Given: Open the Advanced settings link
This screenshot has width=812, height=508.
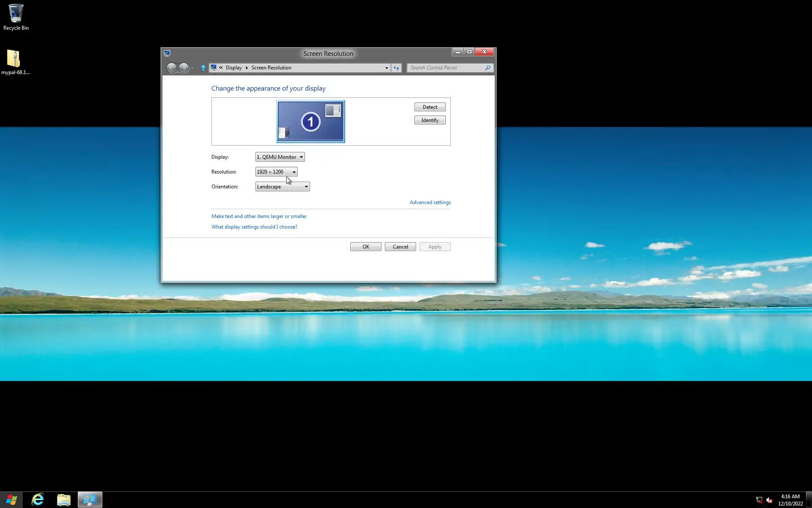Looking at the screenshot, I should [x=430, y=202].
